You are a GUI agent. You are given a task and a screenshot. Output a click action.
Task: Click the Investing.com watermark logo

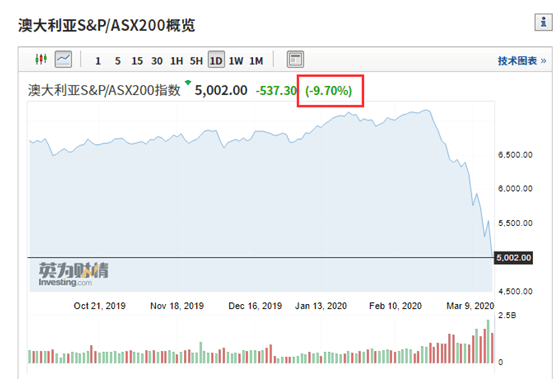73,274
